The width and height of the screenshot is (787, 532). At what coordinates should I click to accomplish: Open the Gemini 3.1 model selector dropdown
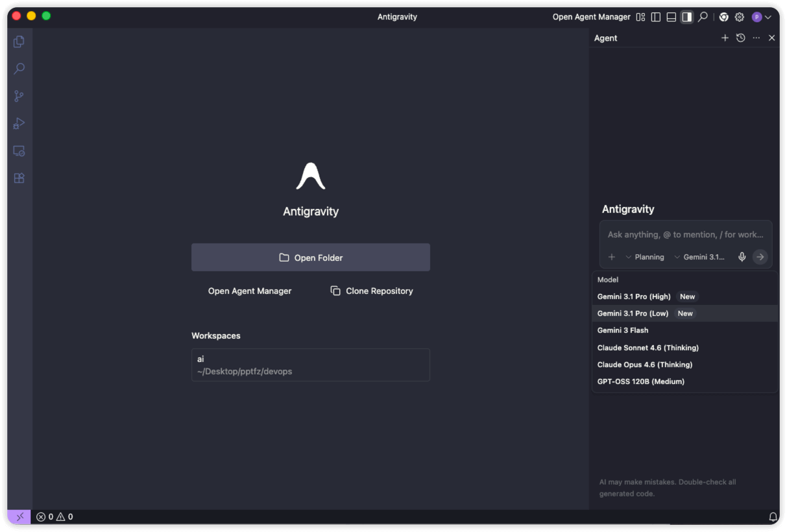(x=699, y=258)
